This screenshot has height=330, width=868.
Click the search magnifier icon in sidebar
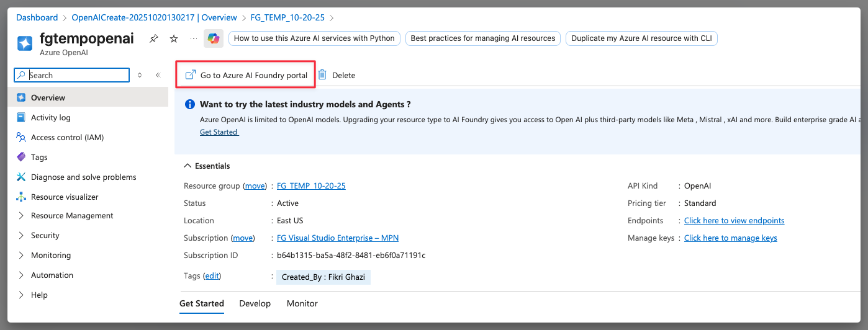click(x=22, y=75)
